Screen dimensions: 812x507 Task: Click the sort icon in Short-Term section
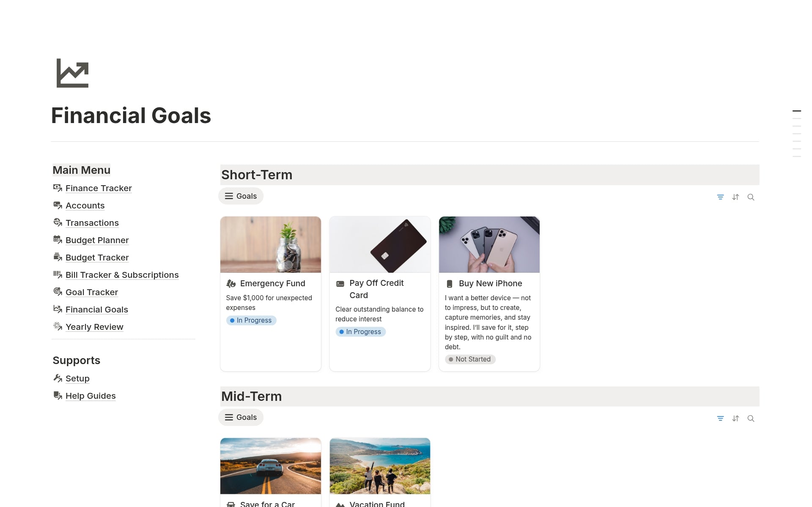[735, 197]
